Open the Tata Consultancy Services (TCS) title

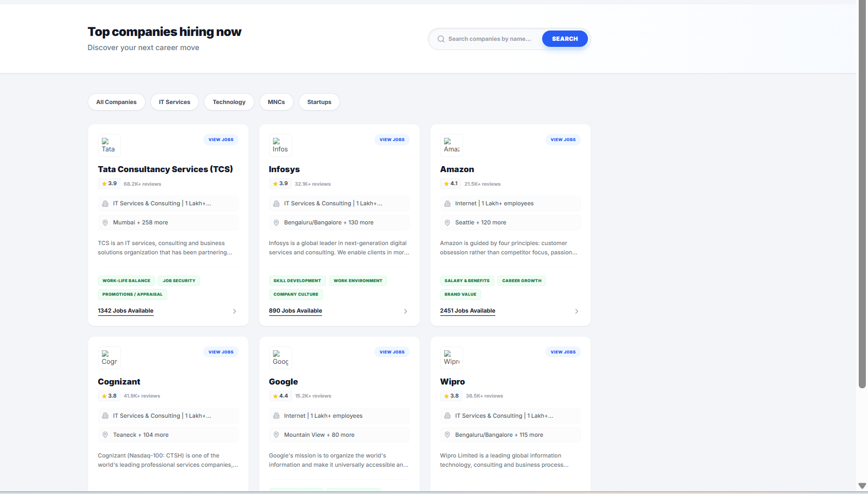click(166, 169)
